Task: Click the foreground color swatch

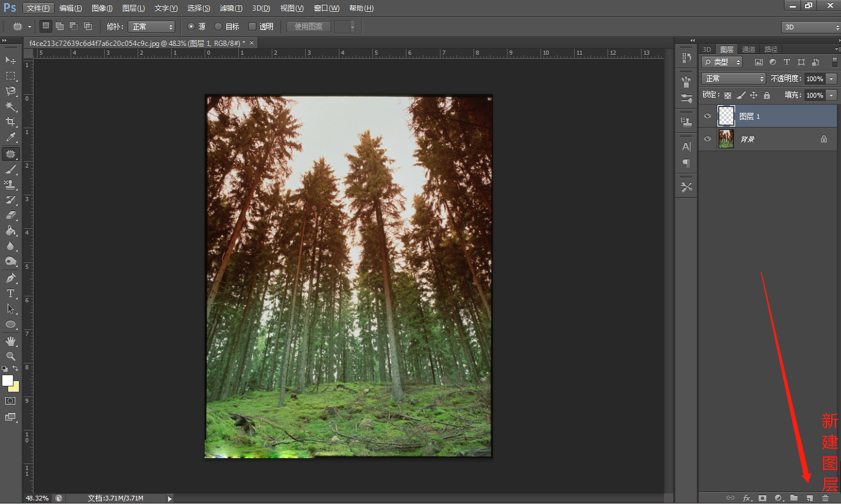Action: 7,380
